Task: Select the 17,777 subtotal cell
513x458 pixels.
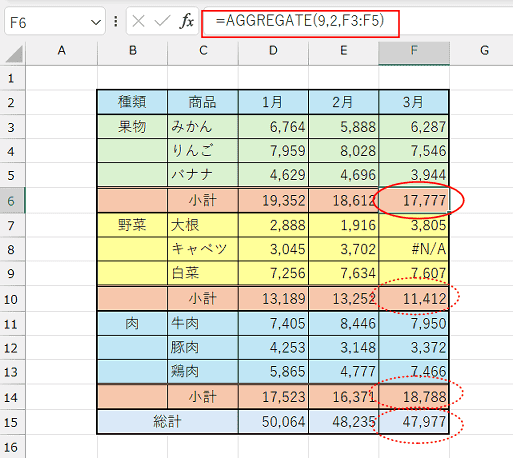Action: [x=414, y=201]
